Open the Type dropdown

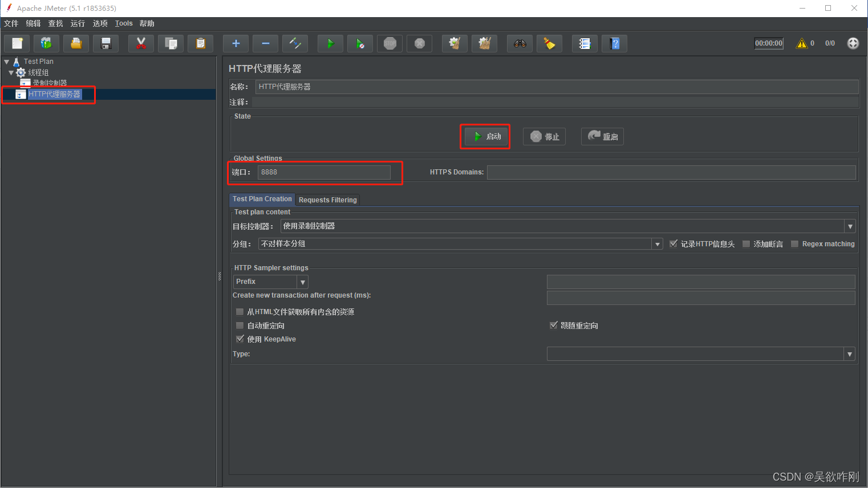(850, 354)
